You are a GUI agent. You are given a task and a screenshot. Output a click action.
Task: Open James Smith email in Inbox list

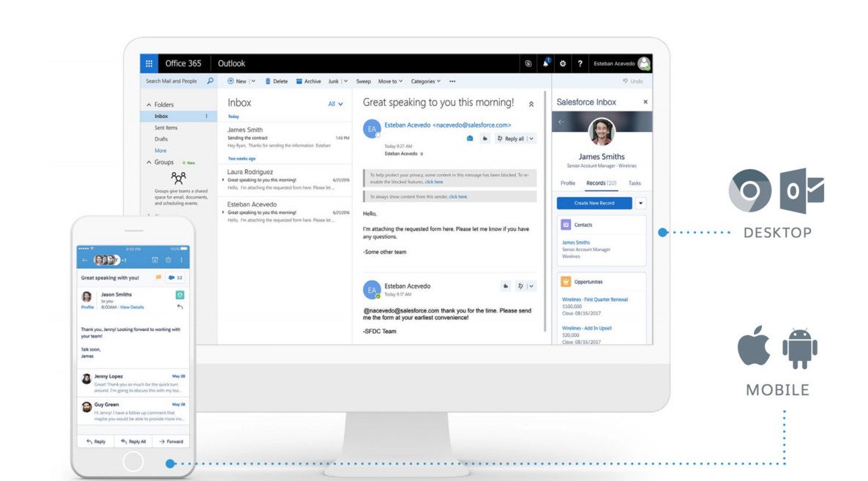tap(285, 137)
